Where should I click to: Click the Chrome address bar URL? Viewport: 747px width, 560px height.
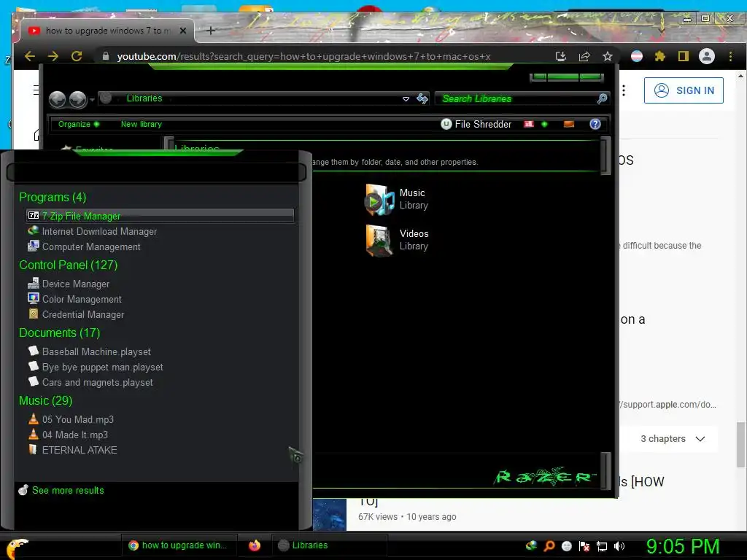(x=303, y=56)
